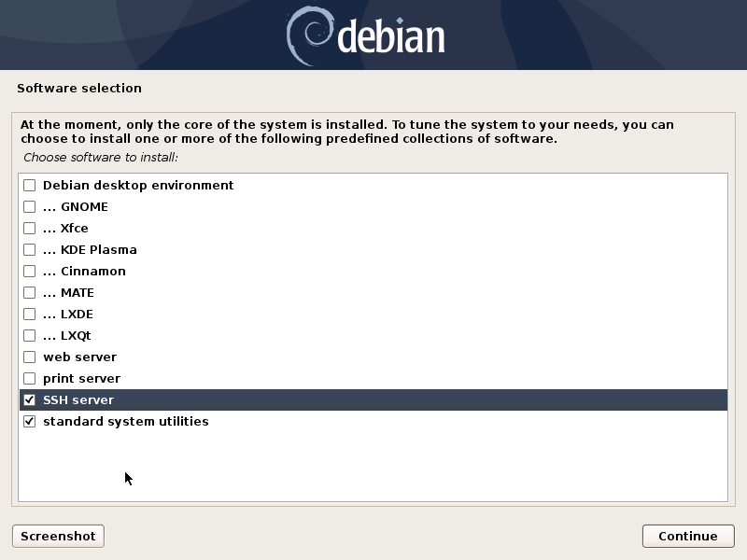Toggle the Cinnamon checkbox on
Screen dimensions: 747x560
click(30, 271)
